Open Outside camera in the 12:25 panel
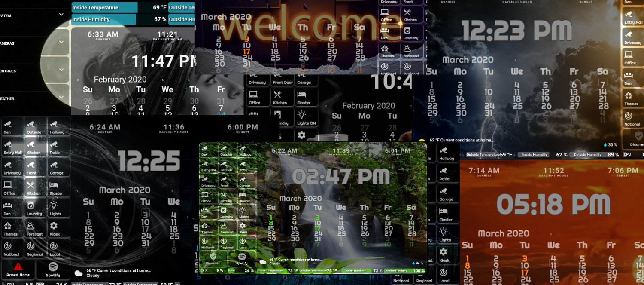 tap(34, 127)
